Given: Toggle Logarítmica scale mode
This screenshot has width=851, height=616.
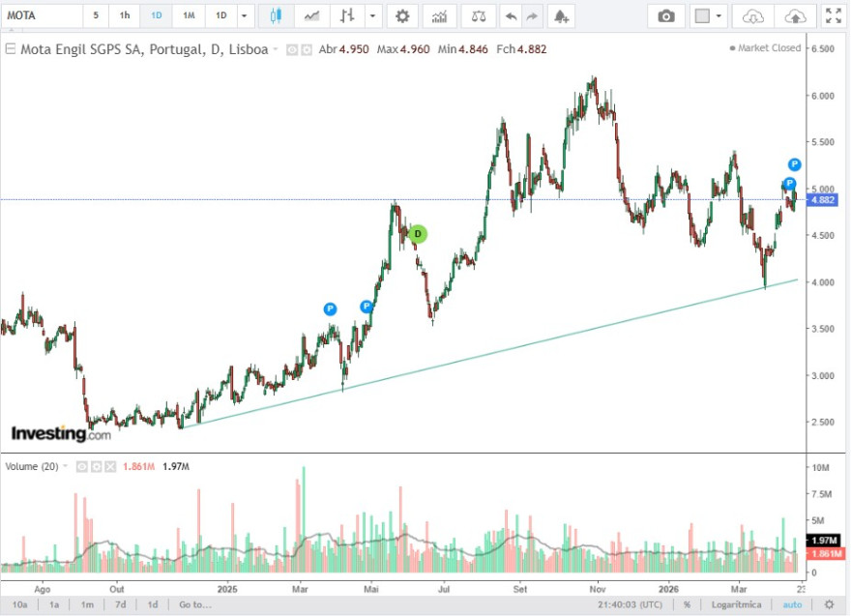Looking at the screenshot, I should point(736,604).
